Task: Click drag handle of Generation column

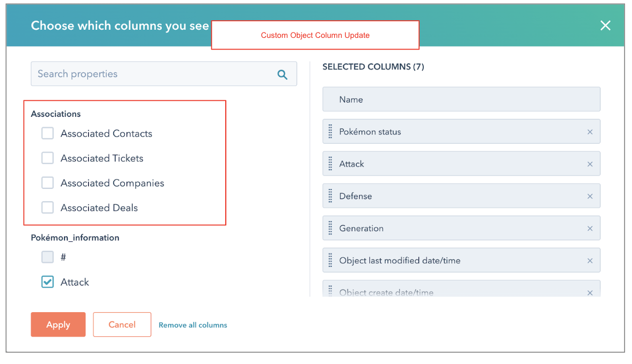Action: click(330, 228)
